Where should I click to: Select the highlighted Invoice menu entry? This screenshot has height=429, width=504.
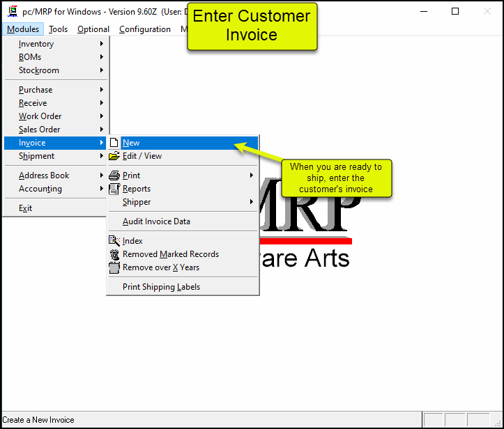click(55, 143)
